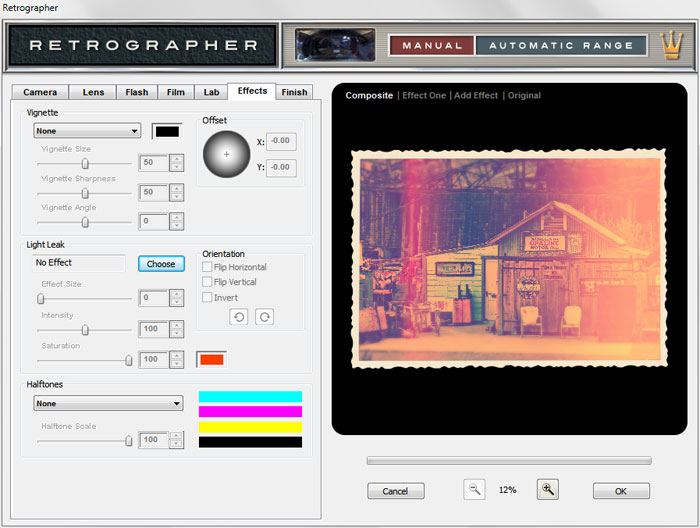The image size is (700, 528).
Task: Enable Flip Horizontal checkbox
Action: (207, 267)
